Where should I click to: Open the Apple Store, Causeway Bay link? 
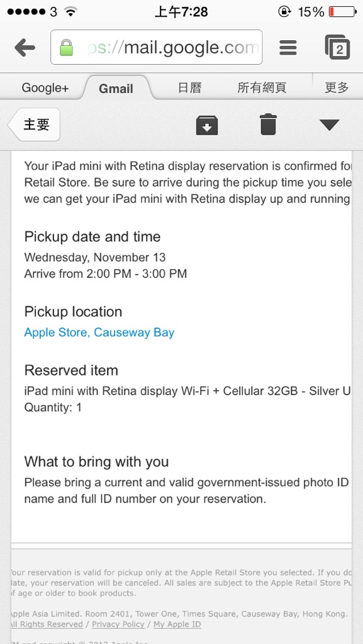tap(99, 332)
